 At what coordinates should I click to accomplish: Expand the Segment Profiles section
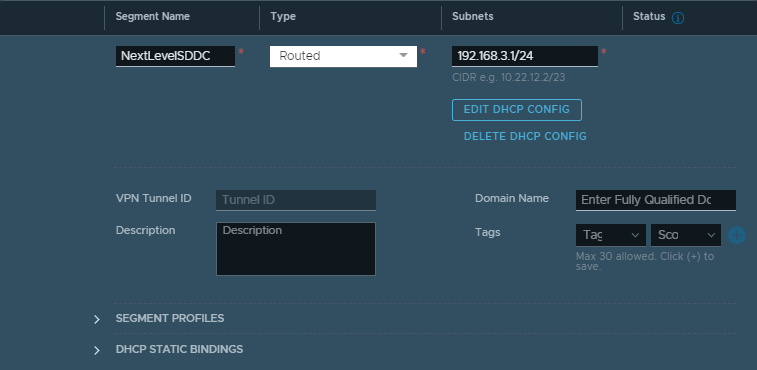click(97, 319)
